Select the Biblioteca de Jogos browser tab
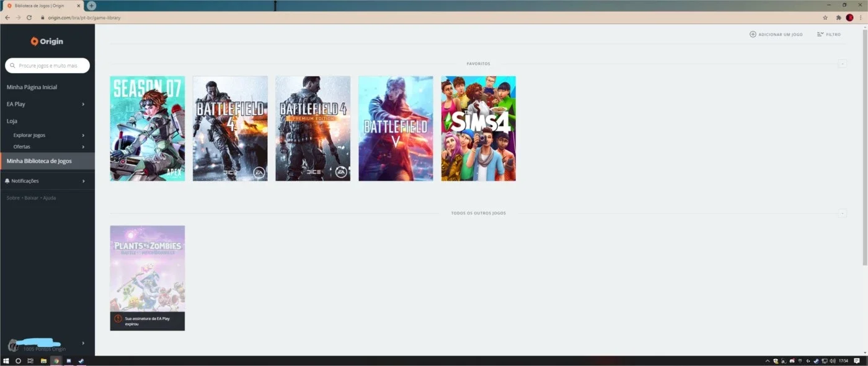Screen dimensions: 868x366 [x=43, y=6]
